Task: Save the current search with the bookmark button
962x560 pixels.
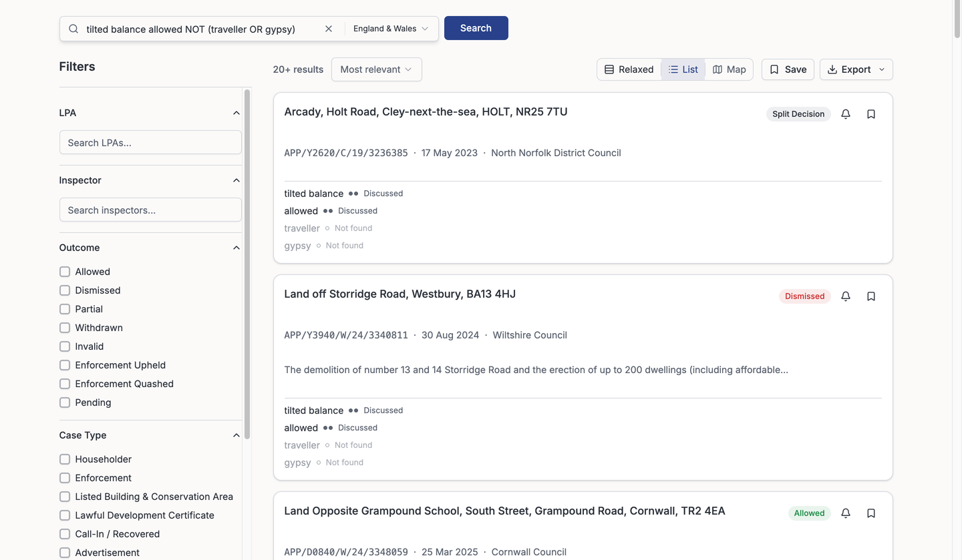Action: click(x=787, y=69)
